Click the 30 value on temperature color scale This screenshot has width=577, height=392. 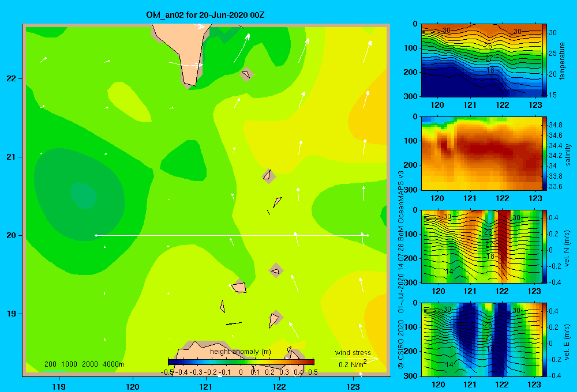click(553, 32)
